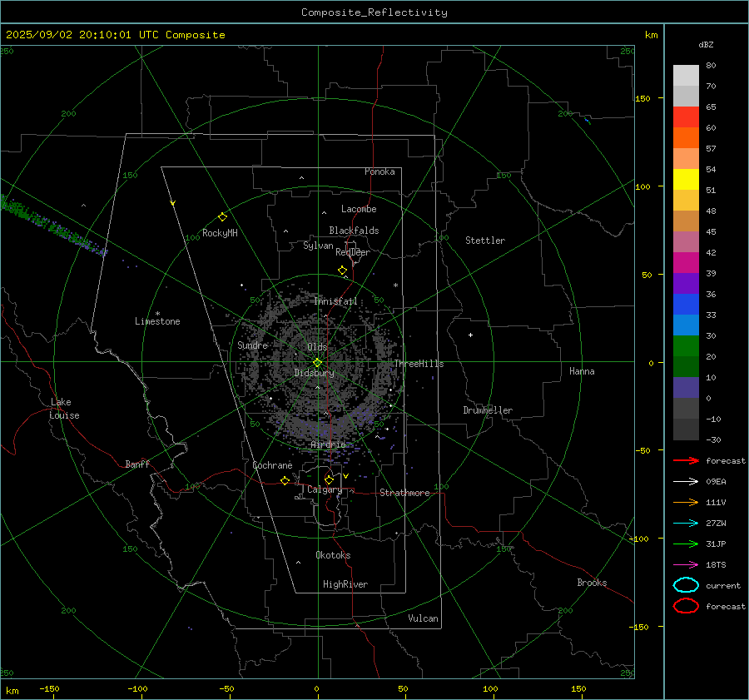Click the red forecast arrow in legend
The width and height of the screenshot is (749, 700).
tap(686, 460)
